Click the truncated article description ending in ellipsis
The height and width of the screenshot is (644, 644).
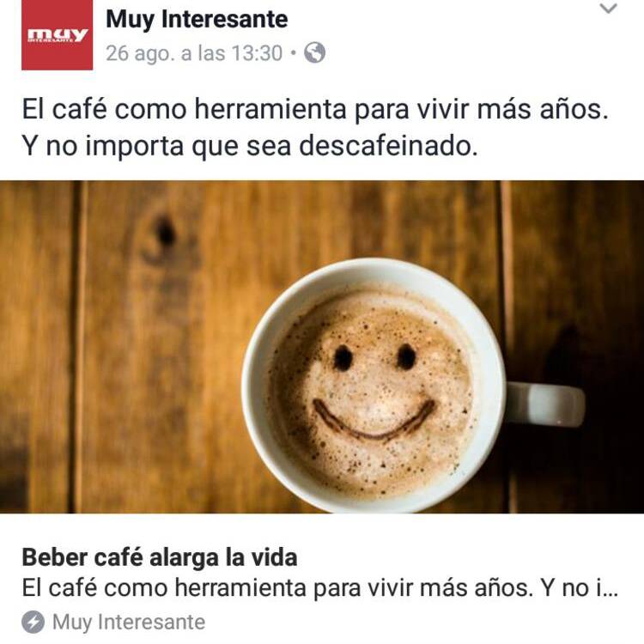[x=320, y=587]
